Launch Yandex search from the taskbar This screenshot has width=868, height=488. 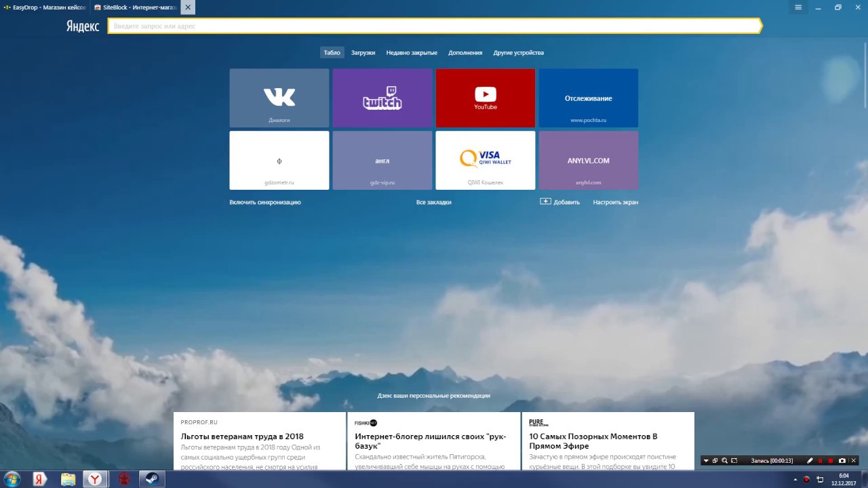40,479
